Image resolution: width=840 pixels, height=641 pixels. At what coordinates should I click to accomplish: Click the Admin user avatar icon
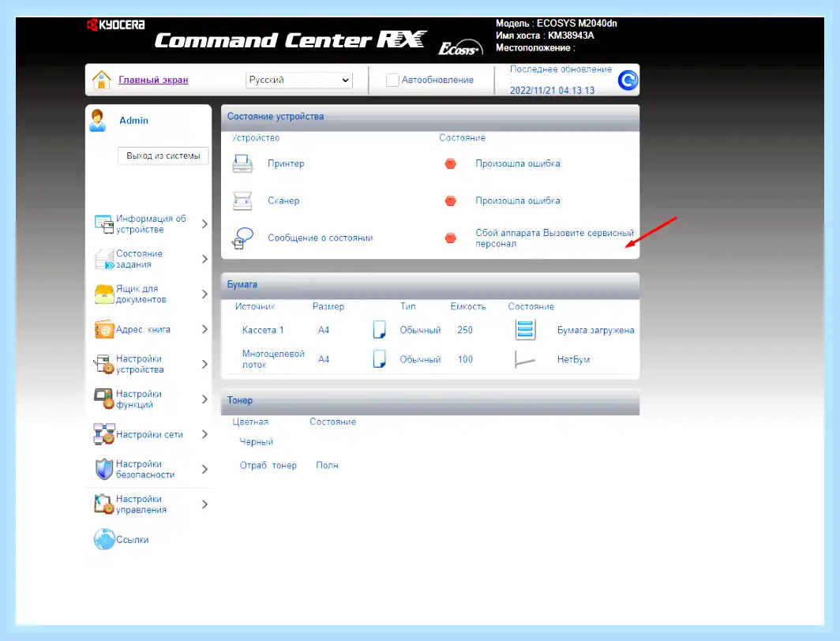[98, 121]
